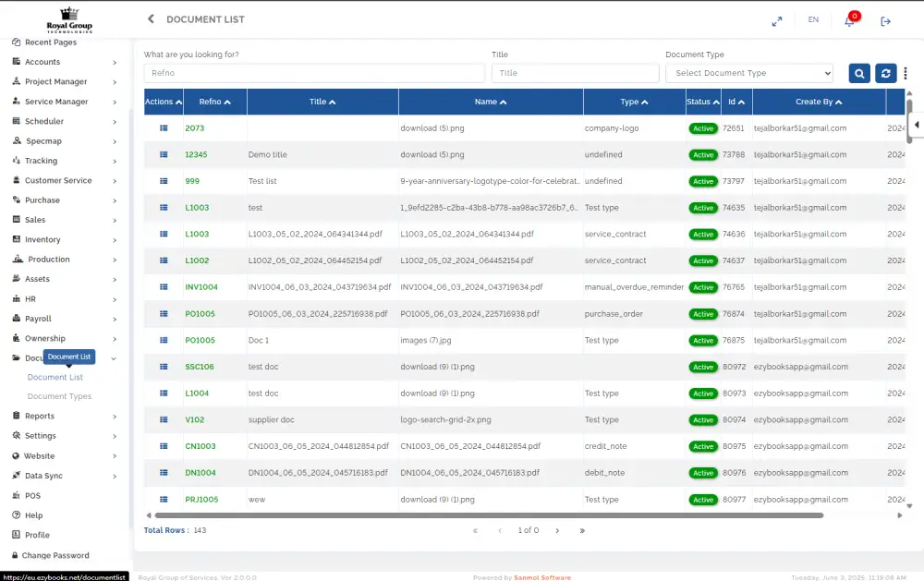Open the INV1004 reference link
Image resolution: width=924 pixels, height=581 pixels.
point(201,287)
